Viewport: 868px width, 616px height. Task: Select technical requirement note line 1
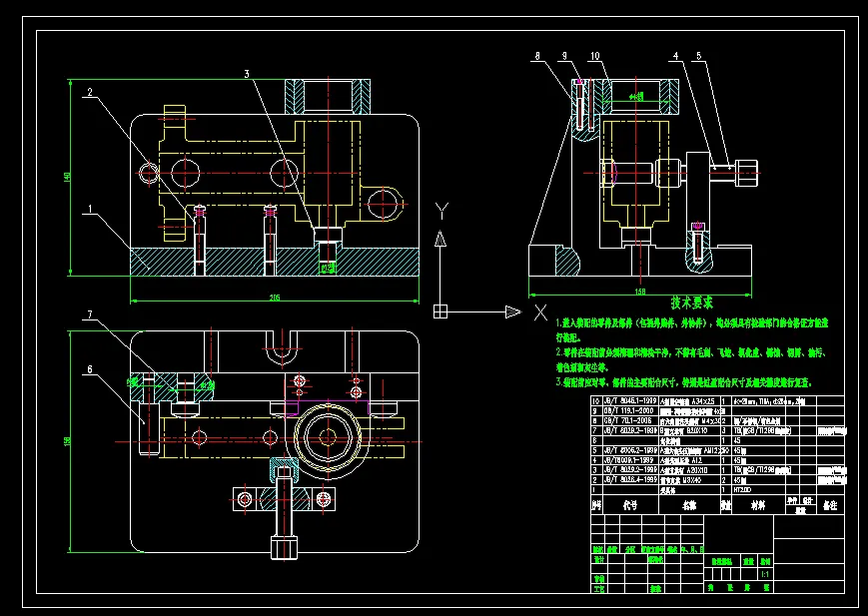692,329
